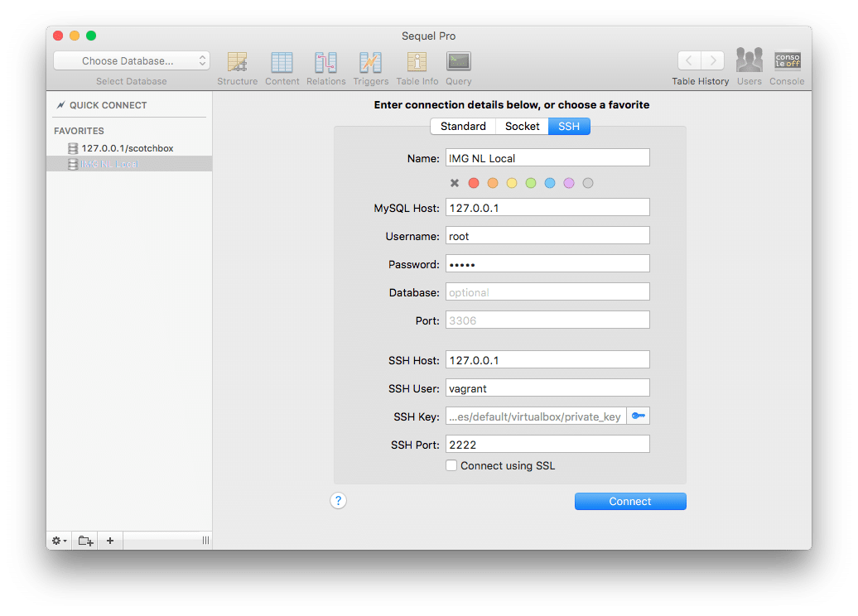Viewport: 858px width, 616px height.
Task: Click the SSH key file chooser icon
Action: (638, 416)
